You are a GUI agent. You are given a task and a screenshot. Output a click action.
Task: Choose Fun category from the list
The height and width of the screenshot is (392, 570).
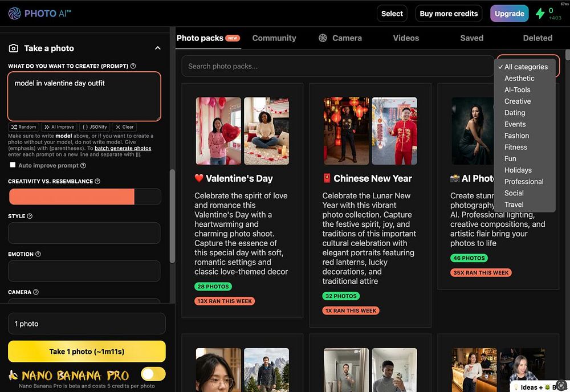[524, 158]
